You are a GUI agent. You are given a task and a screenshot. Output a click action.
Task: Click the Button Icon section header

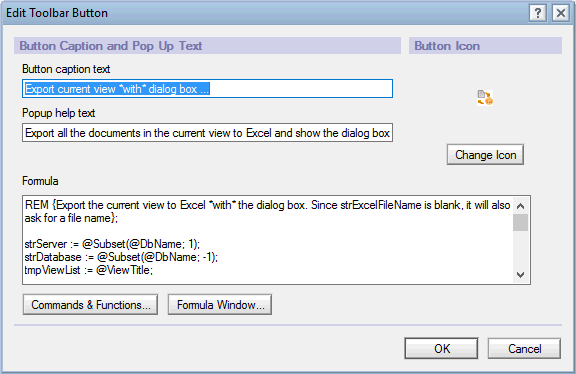point(485,46)
